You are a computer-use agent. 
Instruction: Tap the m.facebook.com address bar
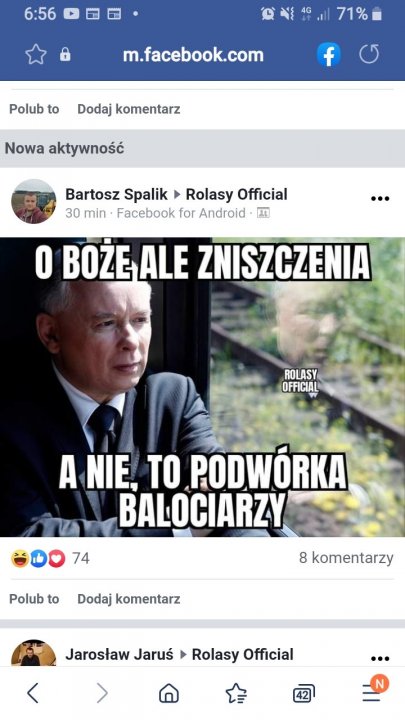coord(193,55)
